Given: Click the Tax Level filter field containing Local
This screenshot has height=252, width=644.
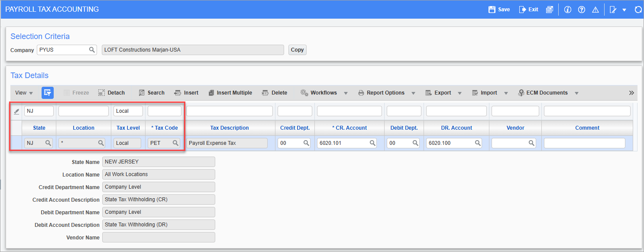Looking at the screenshot, I should point(128,111).
